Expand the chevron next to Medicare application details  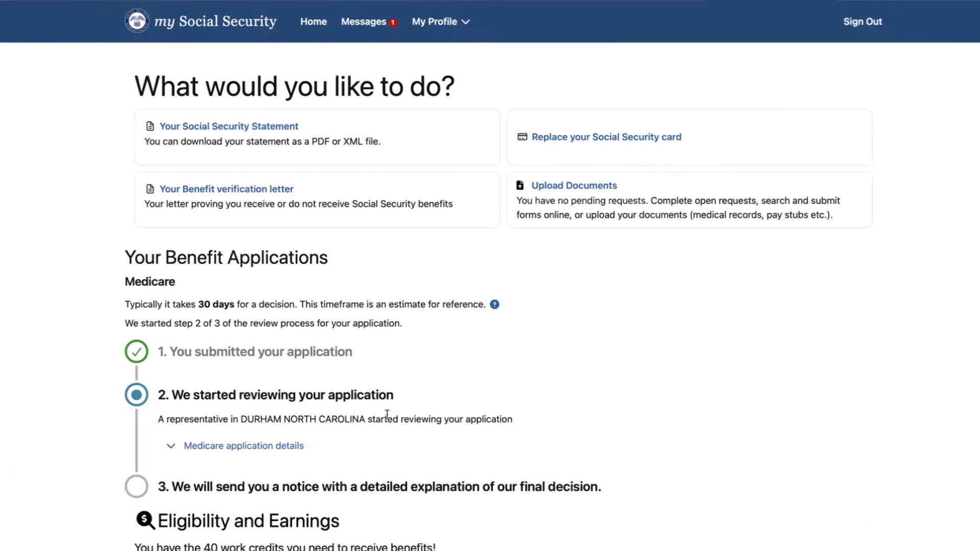click(x=171, y=446)
